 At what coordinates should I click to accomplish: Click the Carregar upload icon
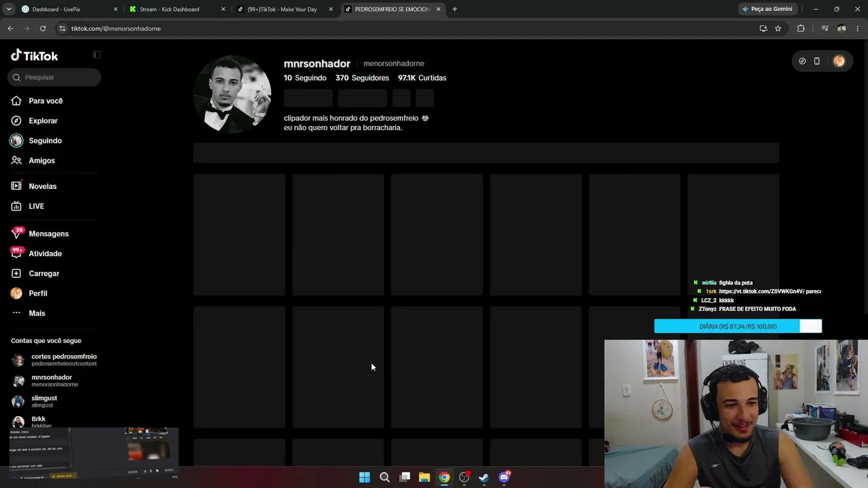(16, 273)
